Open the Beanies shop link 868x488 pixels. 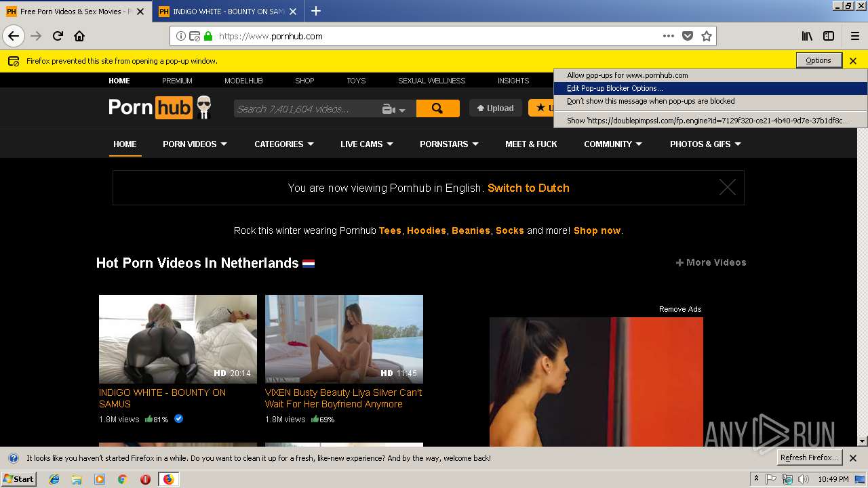471,230
